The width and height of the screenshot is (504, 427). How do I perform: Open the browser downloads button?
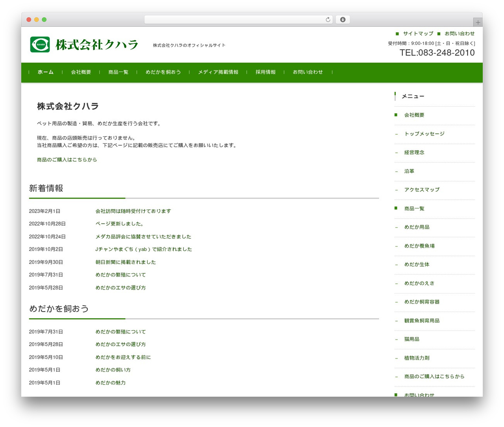343,20
